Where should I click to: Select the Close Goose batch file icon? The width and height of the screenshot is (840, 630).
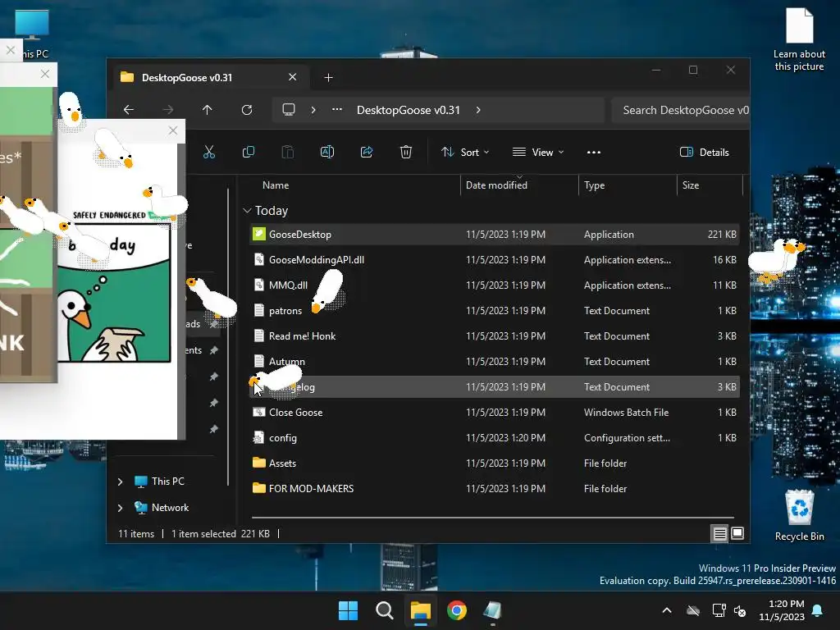pos(259,412)
